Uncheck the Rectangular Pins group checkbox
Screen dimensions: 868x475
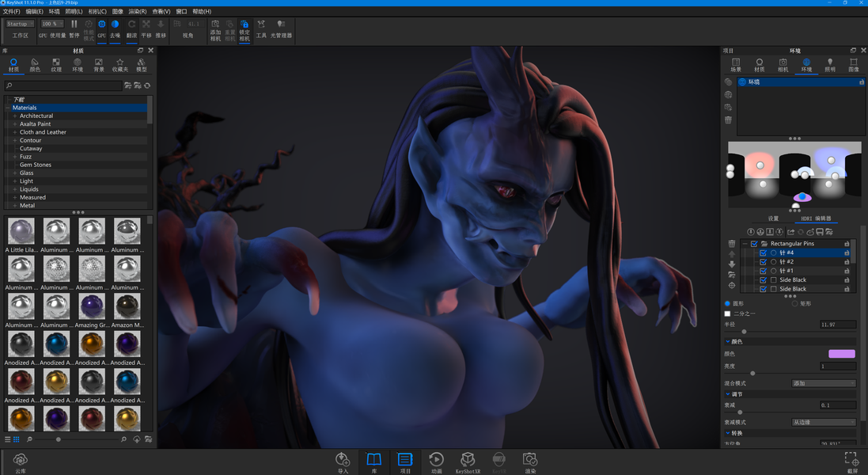754,244
